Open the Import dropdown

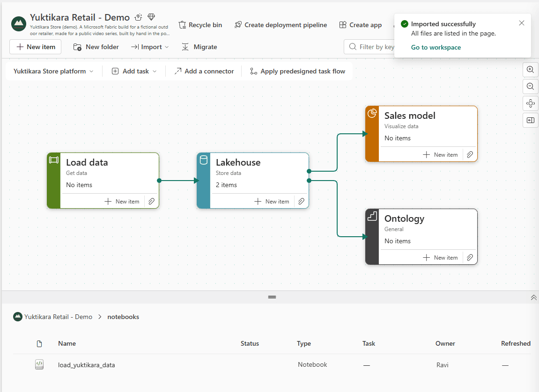pos(150,47)
